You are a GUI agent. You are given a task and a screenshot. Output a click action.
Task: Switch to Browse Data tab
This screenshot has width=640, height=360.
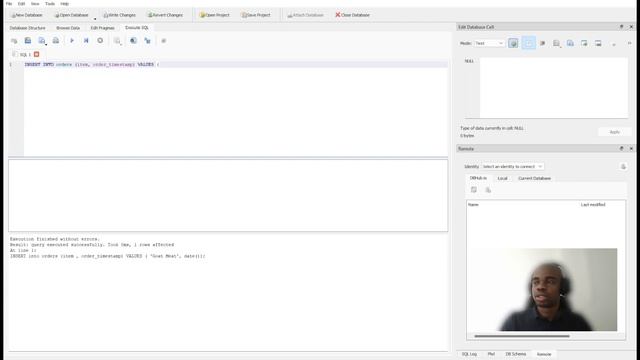pyautogui.click(x=68, y=28)
